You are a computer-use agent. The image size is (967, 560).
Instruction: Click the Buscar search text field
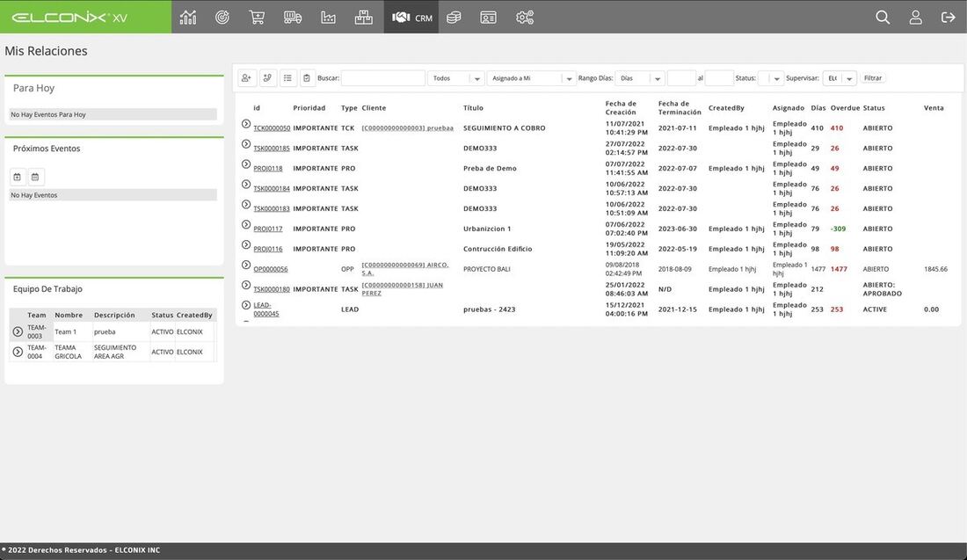point(383,77)
